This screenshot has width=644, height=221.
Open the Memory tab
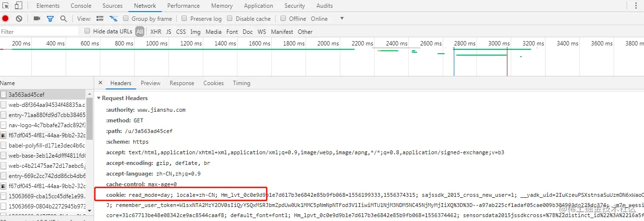[222, 6]
